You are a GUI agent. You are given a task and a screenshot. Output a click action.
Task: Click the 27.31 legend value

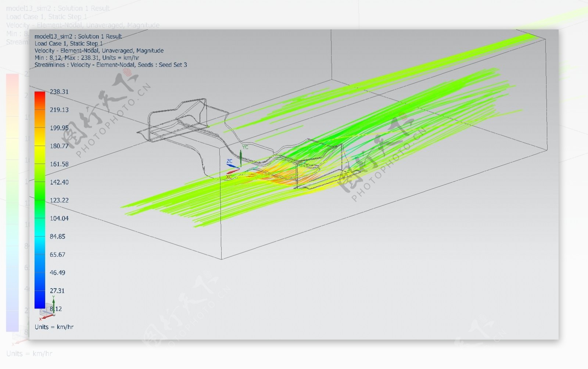click(57, 291)
